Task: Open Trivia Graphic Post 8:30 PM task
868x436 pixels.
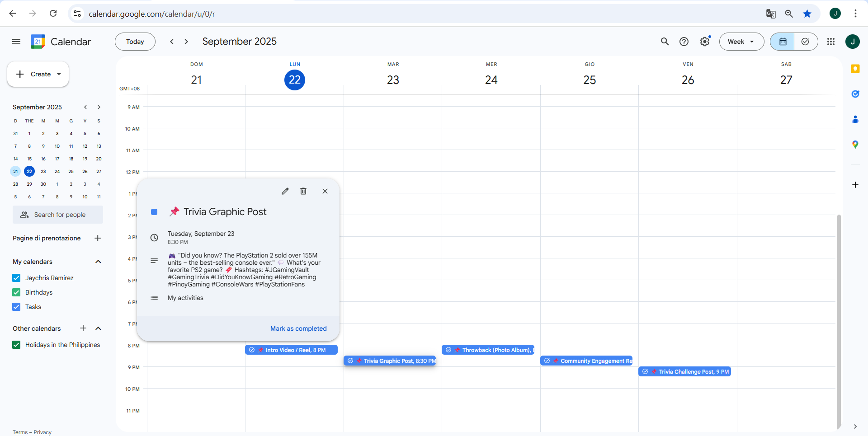Action: 390,361
